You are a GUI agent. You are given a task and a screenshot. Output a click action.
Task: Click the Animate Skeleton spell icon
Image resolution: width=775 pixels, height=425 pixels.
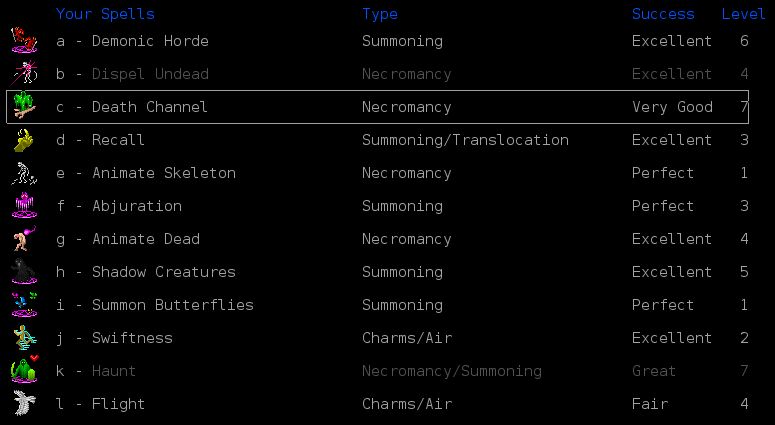tap(22, 173)
